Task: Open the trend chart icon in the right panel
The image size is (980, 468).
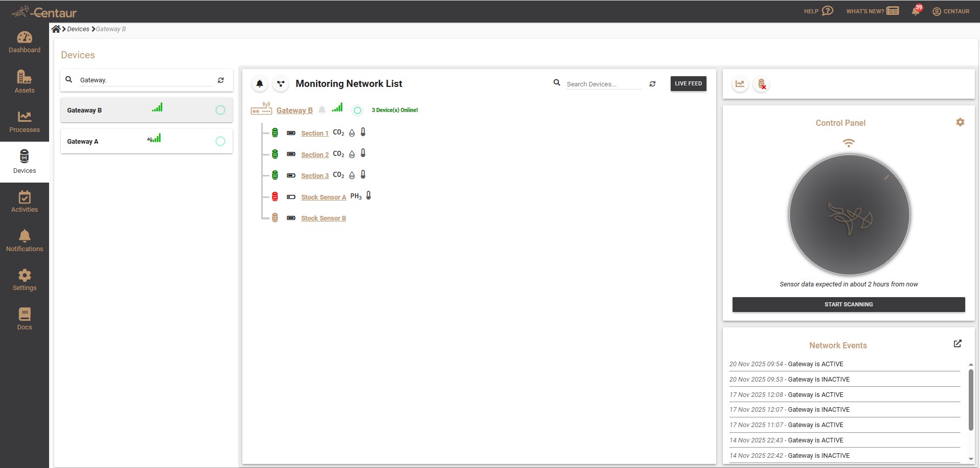Action: (x=740, y=84)
